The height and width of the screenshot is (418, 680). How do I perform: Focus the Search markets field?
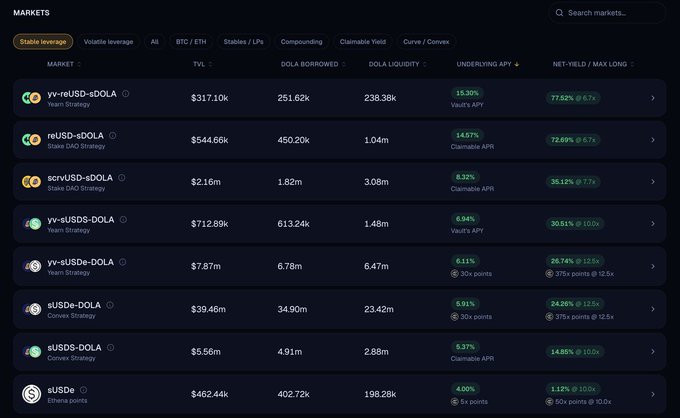(607, 13)
